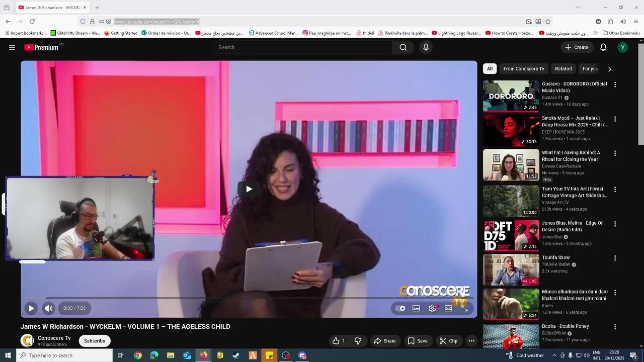Open the account avatar menu
Image resolution: width=644 pixels, height=362 pixels.
click(623, 47)
